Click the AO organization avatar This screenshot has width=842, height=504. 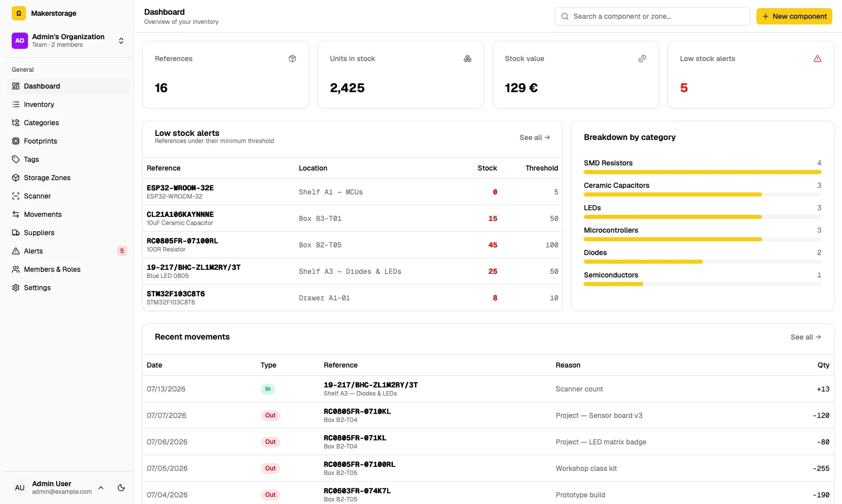(x=20, y=40)
